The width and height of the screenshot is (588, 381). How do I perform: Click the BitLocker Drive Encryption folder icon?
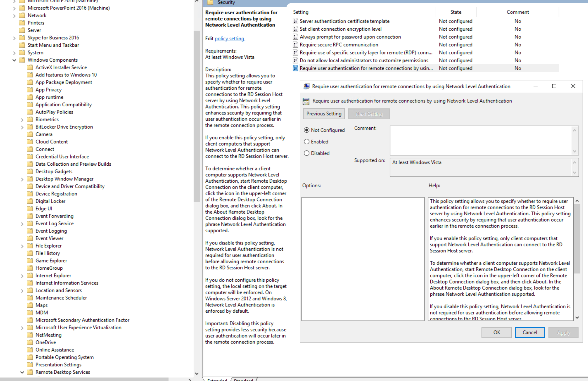(30, 127)
